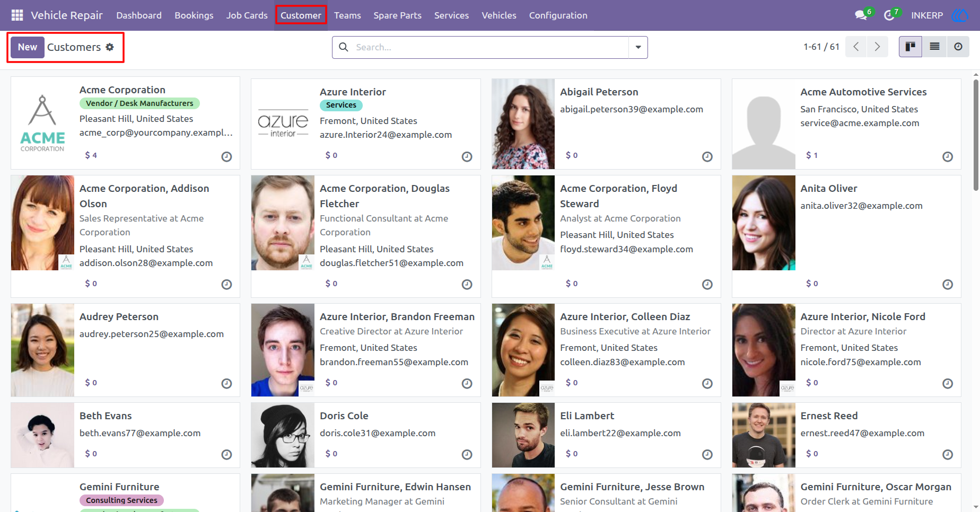Click the page scrollbar handle

click(976, 135)
